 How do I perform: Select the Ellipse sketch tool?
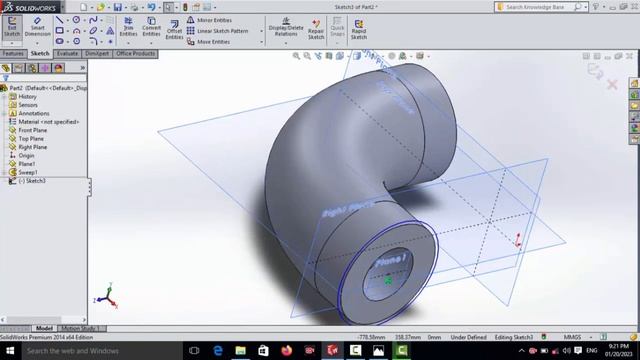click(x=93, y=31)
